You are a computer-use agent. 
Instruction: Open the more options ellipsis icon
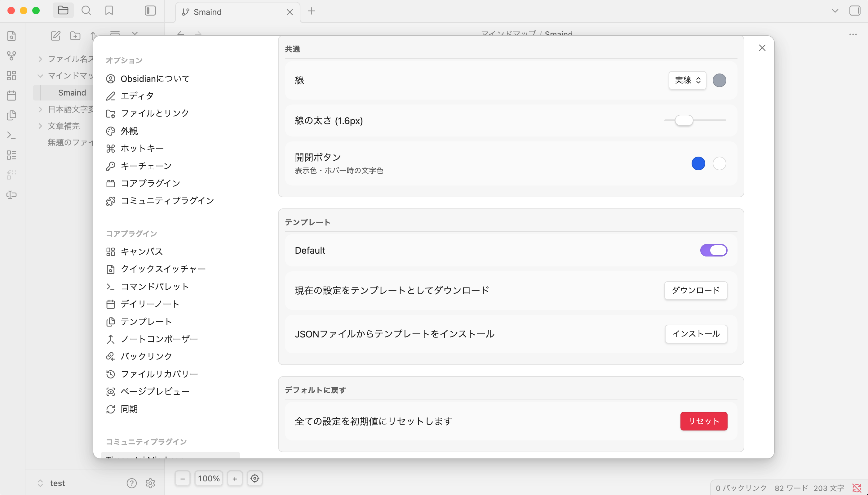coord(853,34)
